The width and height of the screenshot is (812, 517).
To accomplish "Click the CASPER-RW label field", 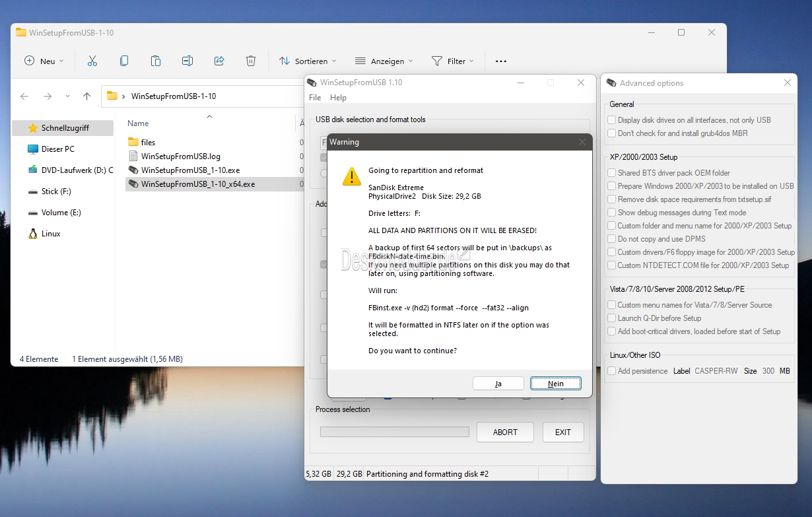I will [x=716, y=371].
